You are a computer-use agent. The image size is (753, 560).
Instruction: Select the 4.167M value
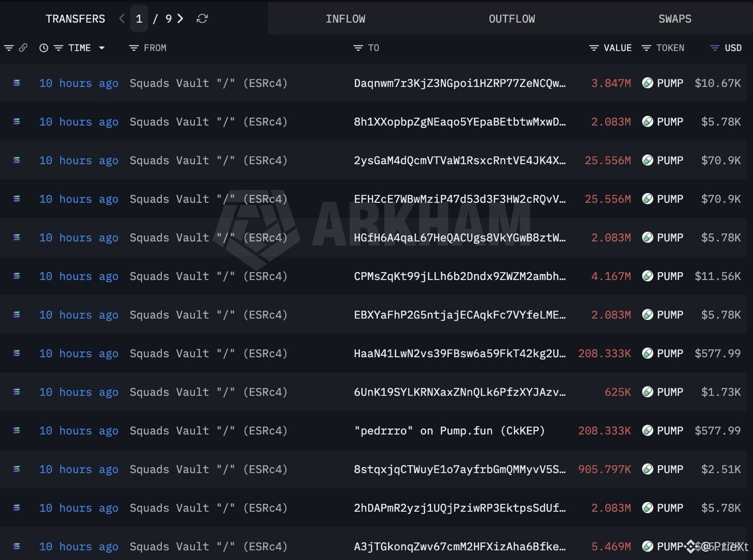click(611, 276)
